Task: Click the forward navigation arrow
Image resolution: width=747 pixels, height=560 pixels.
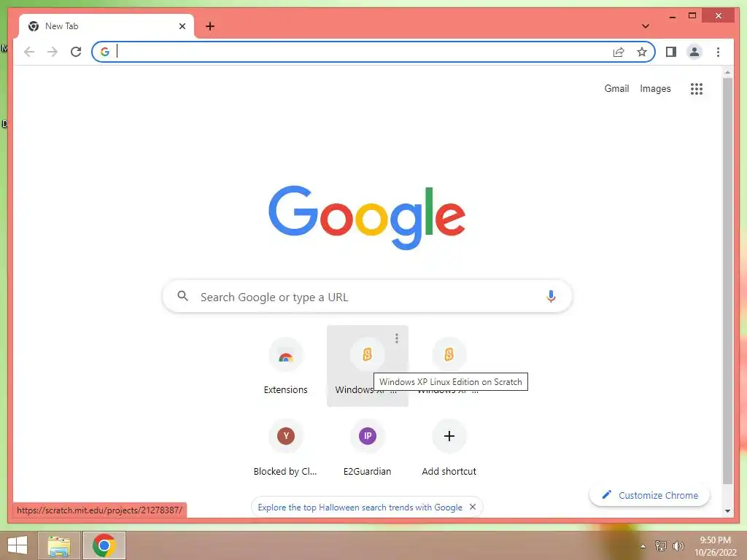Action: click(x=53, y=52)
